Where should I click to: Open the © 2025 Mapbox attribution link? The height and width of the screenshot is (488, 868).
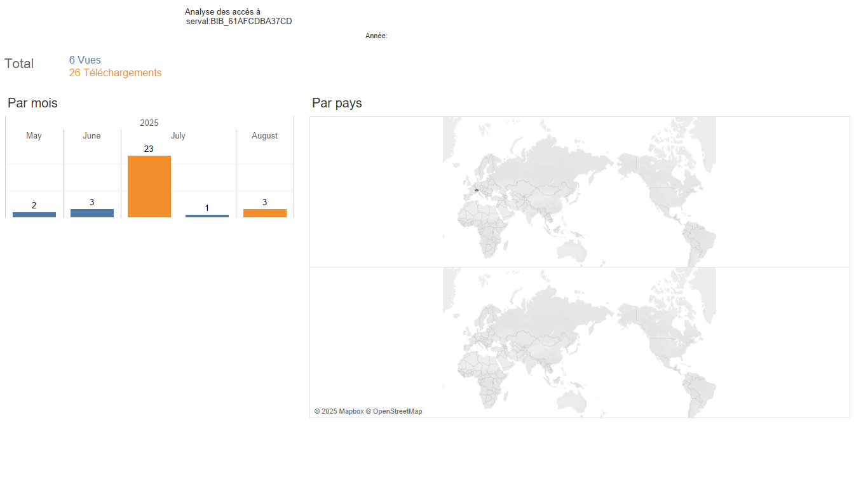[339, 411]
